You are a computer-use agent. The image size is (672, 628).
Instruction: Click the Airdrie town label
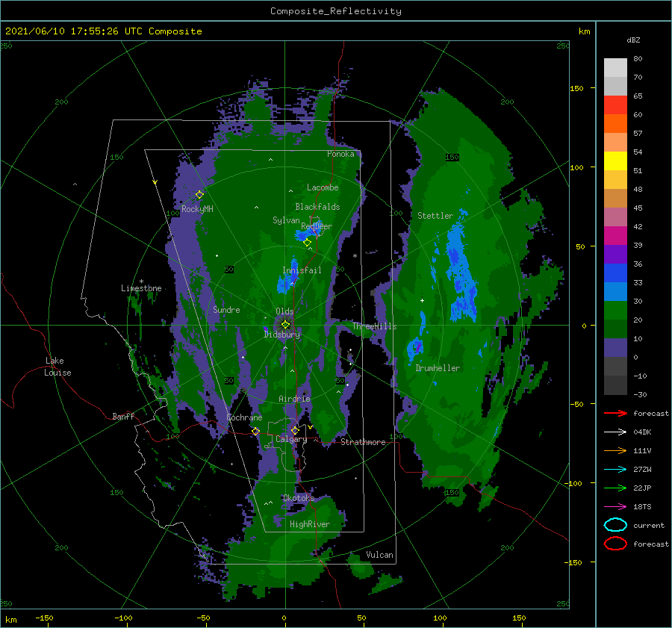coord(294,399)
